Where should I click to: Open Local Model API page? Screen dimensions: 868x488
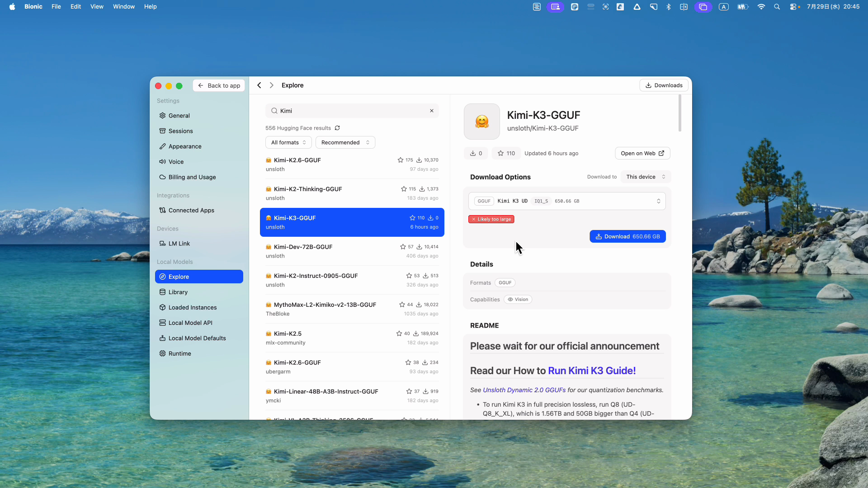(x=199, y=323)
